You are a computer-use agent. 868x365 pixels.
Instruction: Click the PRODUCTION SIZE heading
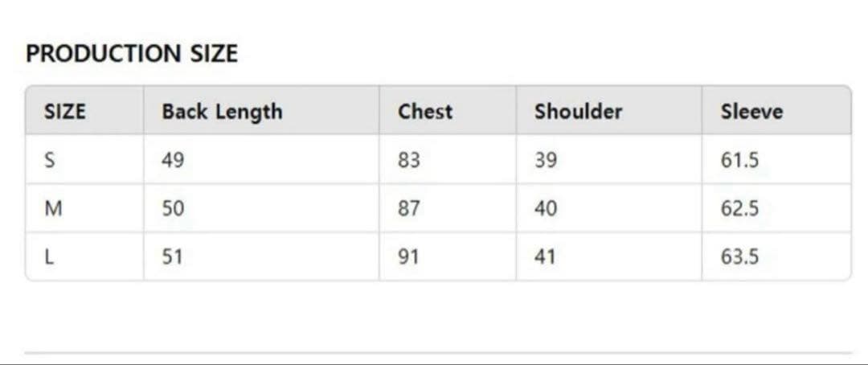[132, 54]
